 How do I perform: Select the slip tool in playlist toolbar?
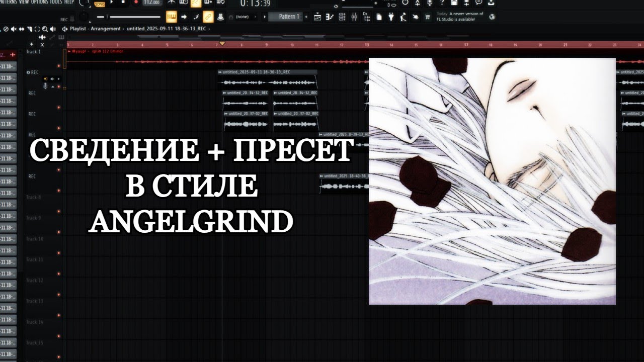(x=21, y=29)
